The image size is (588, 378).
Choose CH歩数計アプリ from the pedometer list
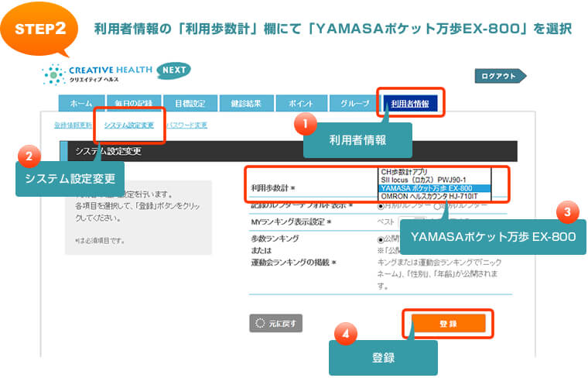(434, 172)
